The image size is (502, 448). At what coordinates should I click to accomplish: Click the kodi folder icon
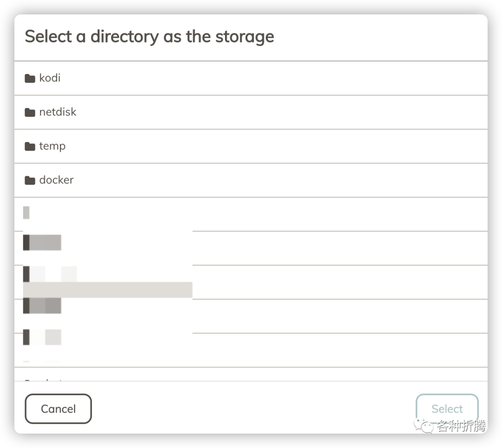[30, 78]
